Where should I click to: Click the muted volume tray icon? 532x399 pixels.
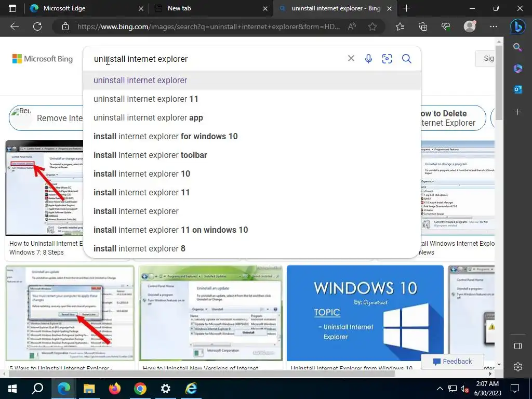465,389
